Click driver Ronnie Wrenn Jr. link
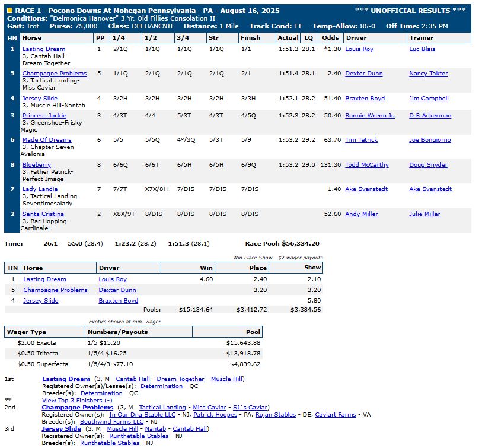This screenshot has height=448, width=479. tap(369, 116)
